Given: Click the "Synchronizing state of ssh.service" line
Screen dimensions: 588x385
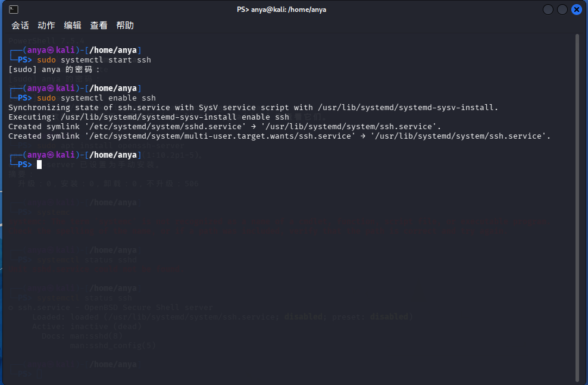Looking at the screenshot, I should click(253, 108).
